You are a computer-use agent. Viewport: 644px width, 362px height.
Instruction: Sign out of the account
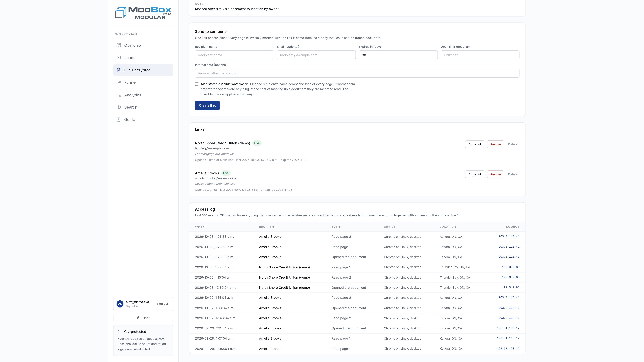[x=162, y=304]
